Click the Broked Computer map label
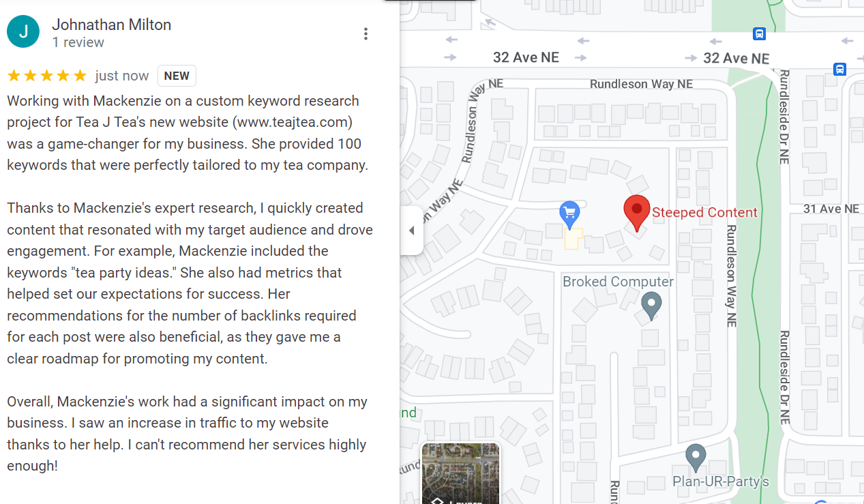The width and height of the screenshot is (864, 504). (618, 282)
